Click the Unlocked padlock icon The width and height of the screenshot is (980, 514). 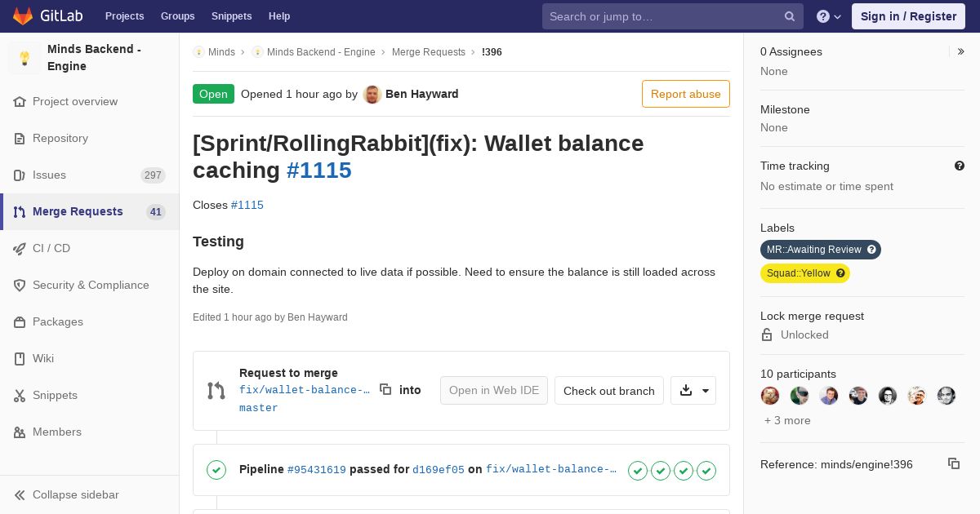pyautogui.click(x=767, y=335)
